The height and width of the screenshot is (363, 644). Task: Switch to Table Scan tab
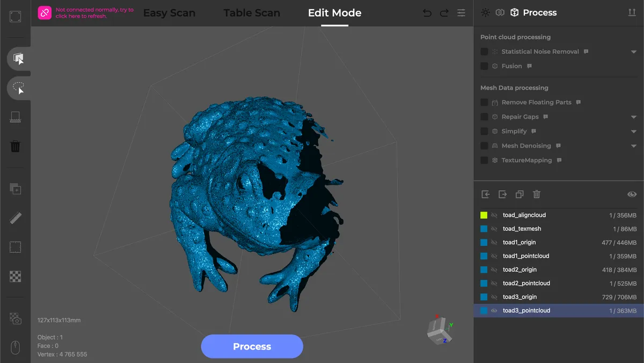point(252,13)
